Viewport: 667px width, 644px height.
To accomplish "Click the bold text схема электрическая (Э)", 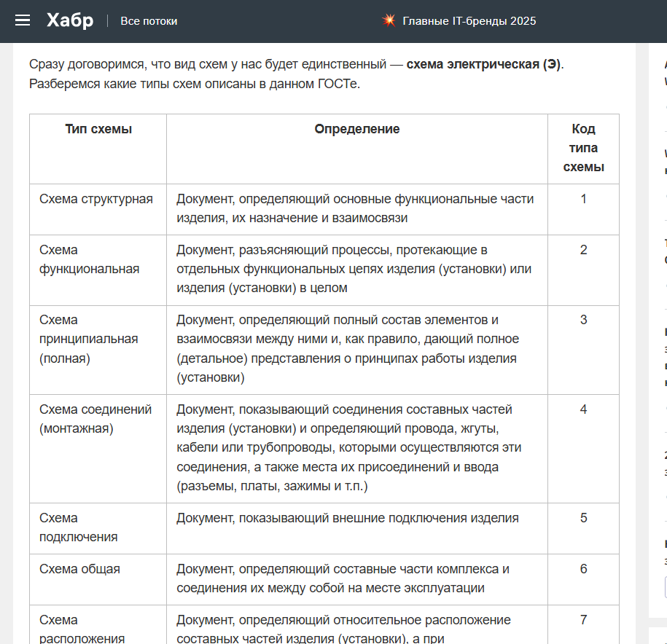I will click(x=483, y=64).
